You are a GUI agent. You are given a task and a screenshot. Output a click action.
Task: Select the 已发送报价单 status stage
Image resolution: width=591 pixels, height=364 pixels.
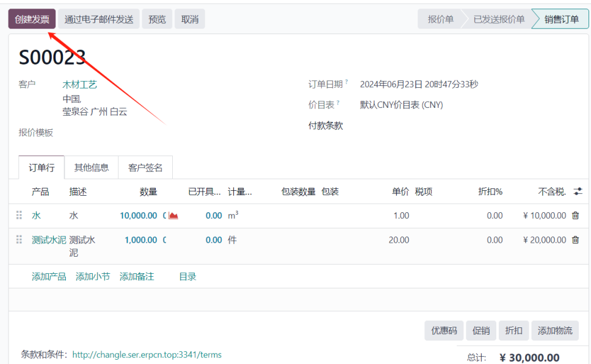tap(499, 19)
